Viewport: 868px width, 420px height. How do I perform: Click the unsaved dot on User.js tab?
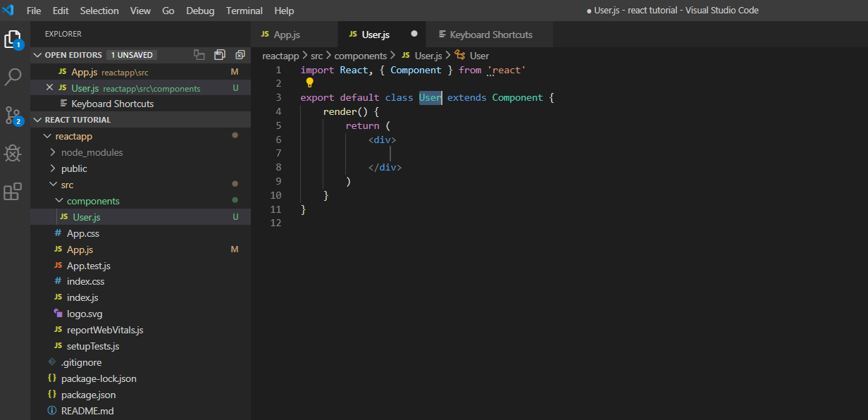click(414, 34)
